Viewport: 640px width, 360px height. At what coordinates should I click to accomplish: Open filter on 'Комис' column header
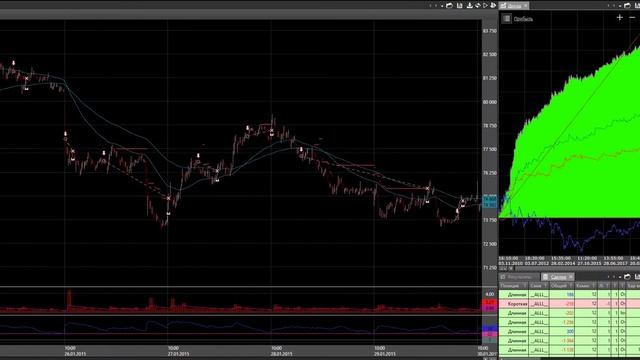coord(594,286)
